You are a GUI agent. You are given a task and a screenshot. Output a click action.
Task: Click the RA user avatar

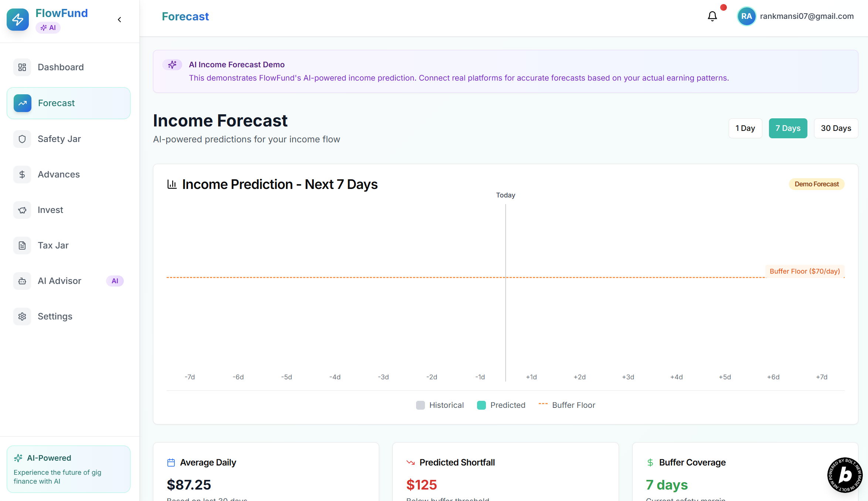[746, 16]
